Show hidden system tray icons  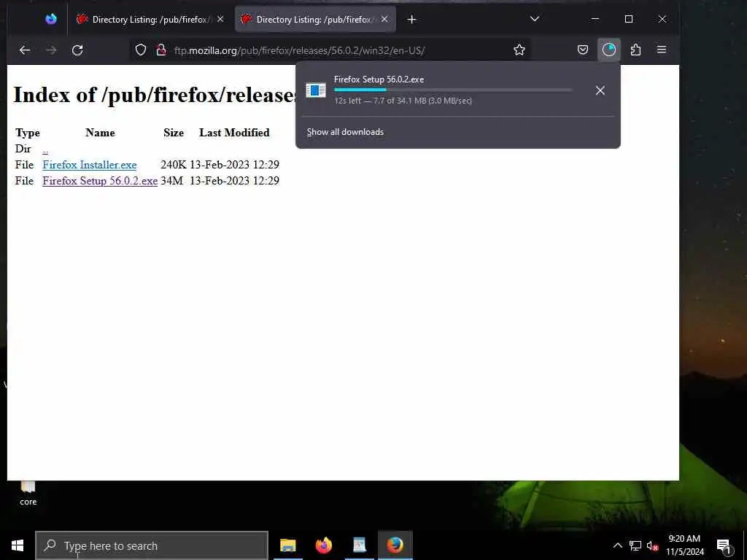tap(617, 545)
